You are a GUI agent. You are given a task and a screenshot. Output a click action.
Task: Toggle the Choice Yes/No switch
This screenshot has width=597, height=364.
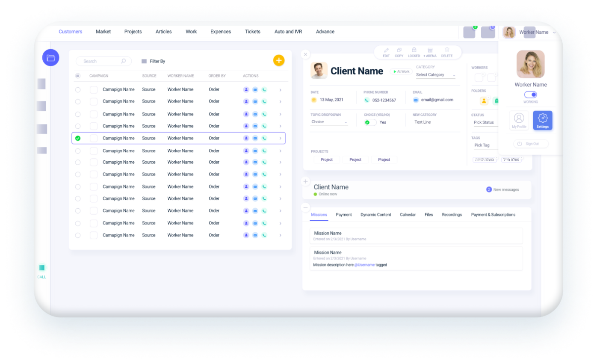click(370, 122)
